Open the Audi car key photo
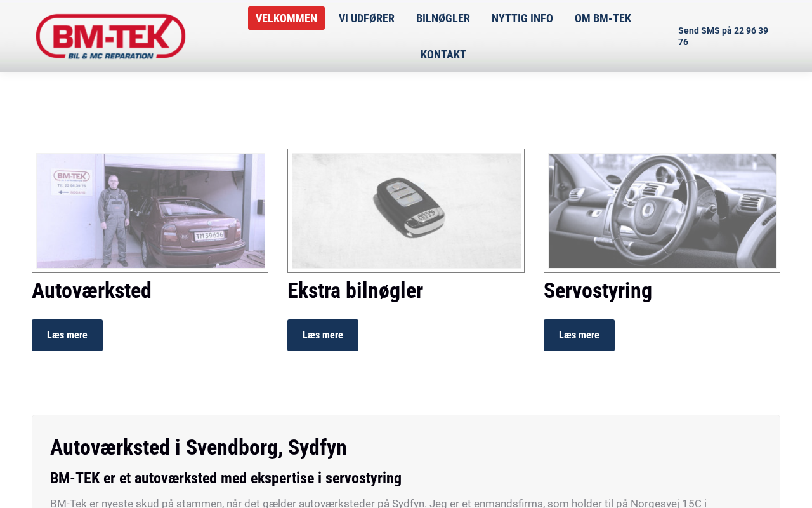 (406, 211)
